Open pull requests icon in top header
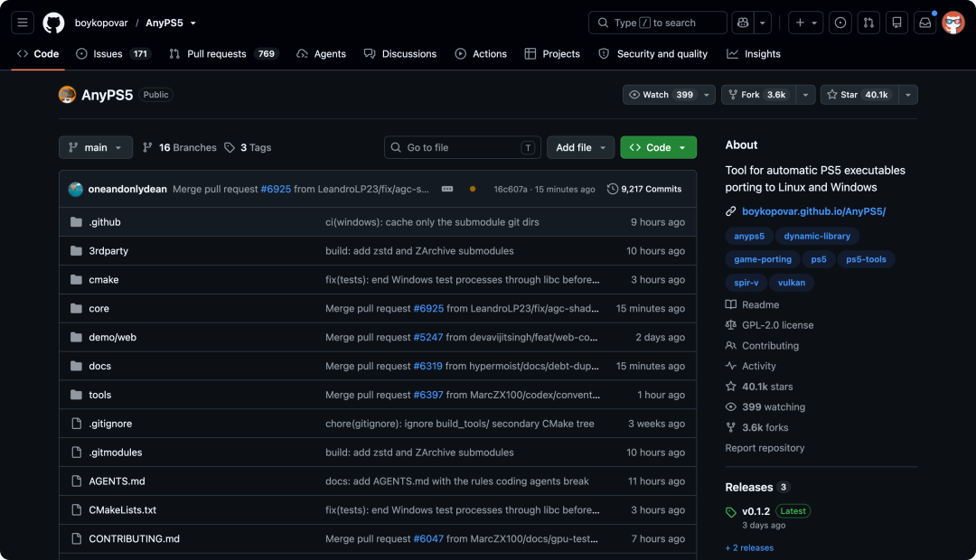Viewport: 976px width, 560px height. (868, 23)
